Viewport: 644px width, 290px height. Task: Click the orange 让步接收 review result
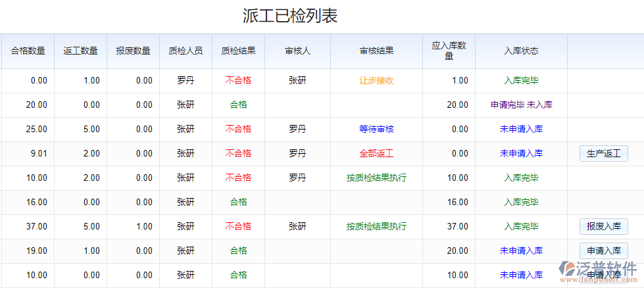(376, 81)
